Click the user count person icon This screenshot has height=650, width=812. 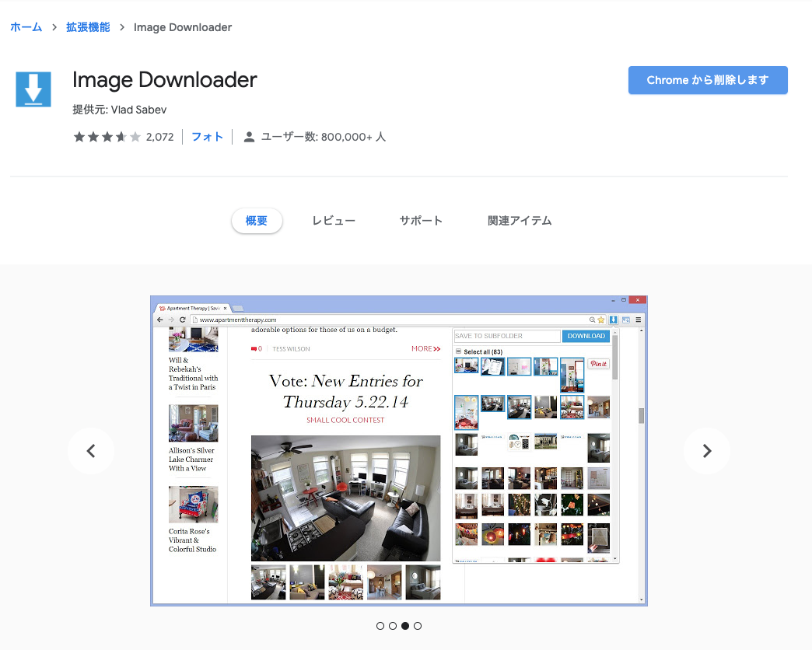click(249, 137)
